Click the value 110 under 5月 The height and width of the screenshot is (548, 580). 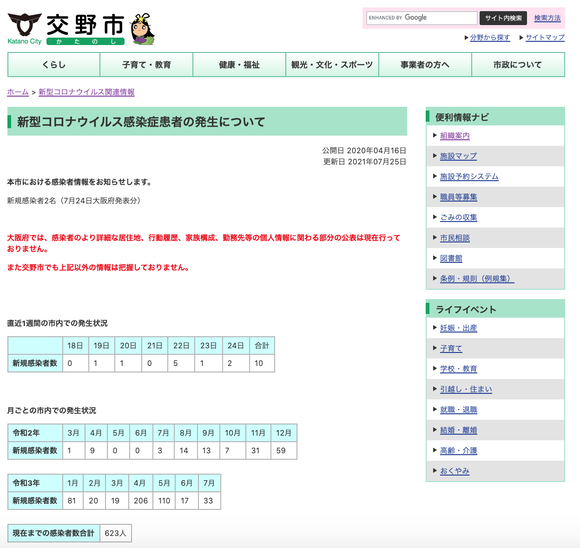[164, 501]
